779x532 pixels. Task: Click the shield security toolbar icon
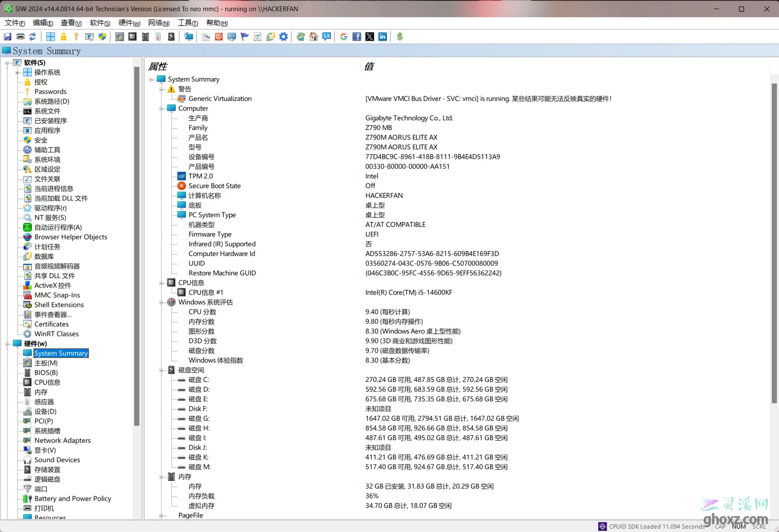pyautogui.click(x=102, y=37)
